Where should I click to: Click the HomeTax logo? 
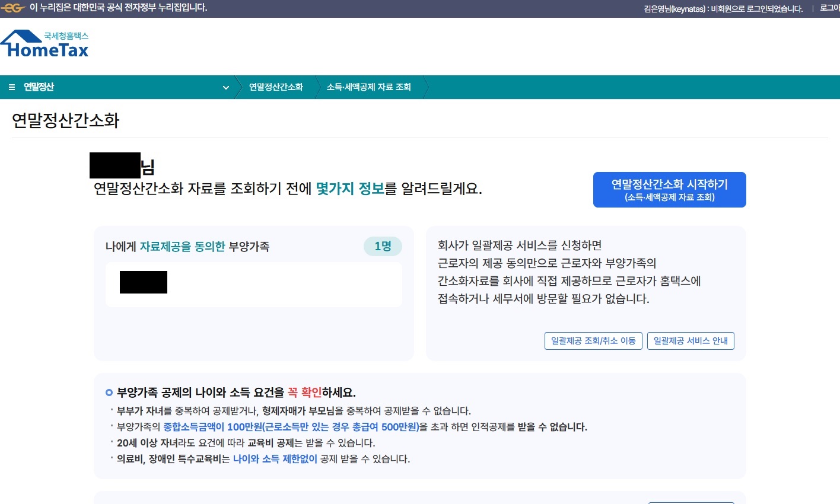44,44
